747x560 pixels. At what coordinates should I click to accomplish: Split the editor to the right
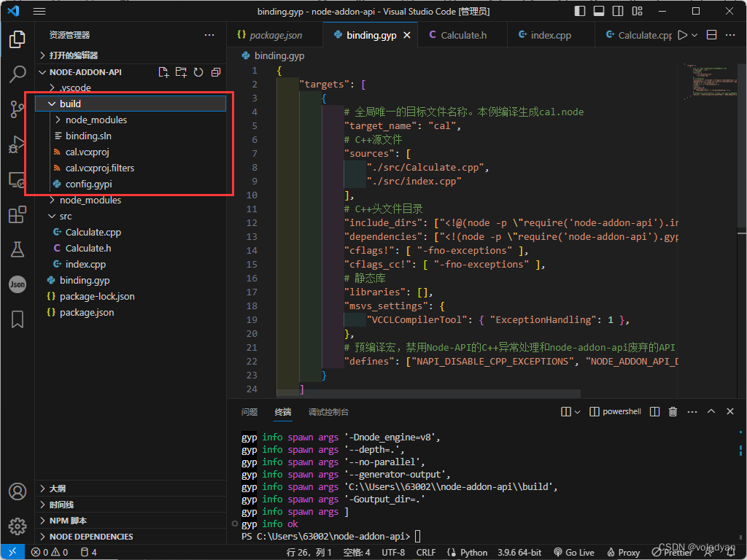(711, 35)
